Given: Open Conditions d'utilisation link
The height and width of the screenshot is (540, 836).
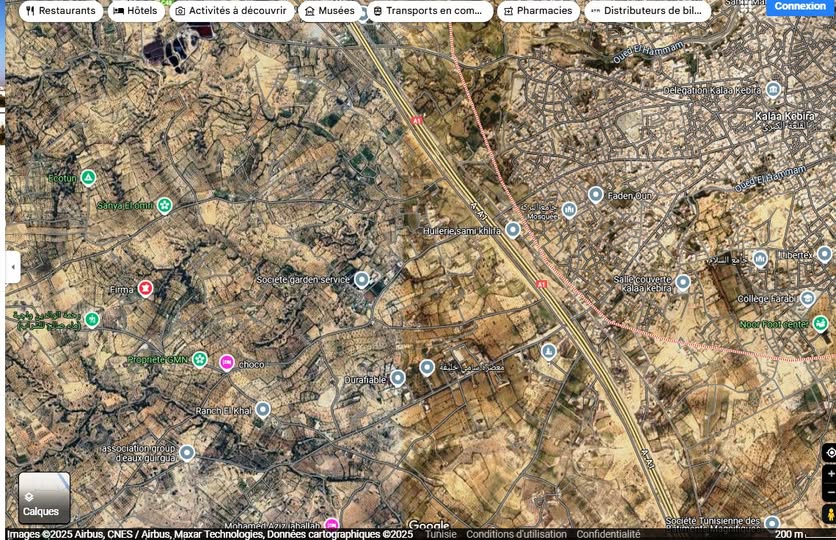Looking at the screenshot, I should pos(516,534).
